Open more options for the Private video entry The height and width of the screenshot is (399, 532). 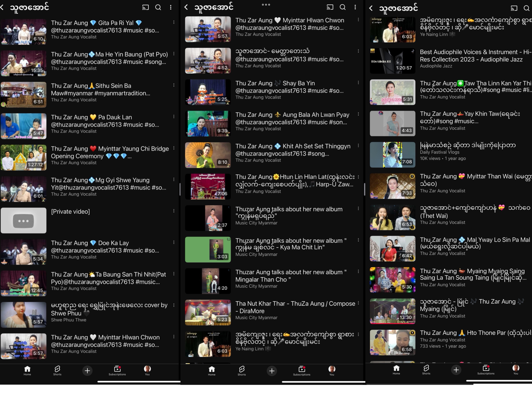click(174, 211)
